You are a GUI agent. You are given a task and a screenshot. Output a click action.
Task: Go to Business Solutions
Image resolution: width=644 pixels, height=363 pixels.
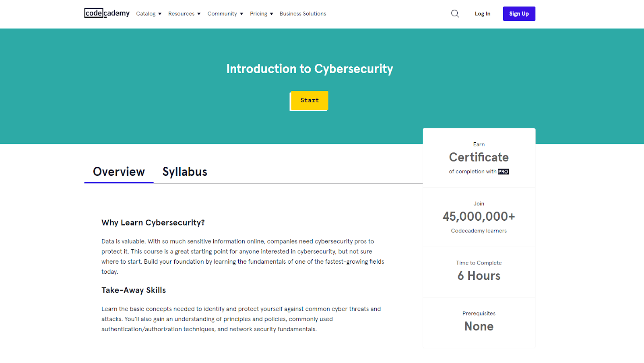coord(303,14)
